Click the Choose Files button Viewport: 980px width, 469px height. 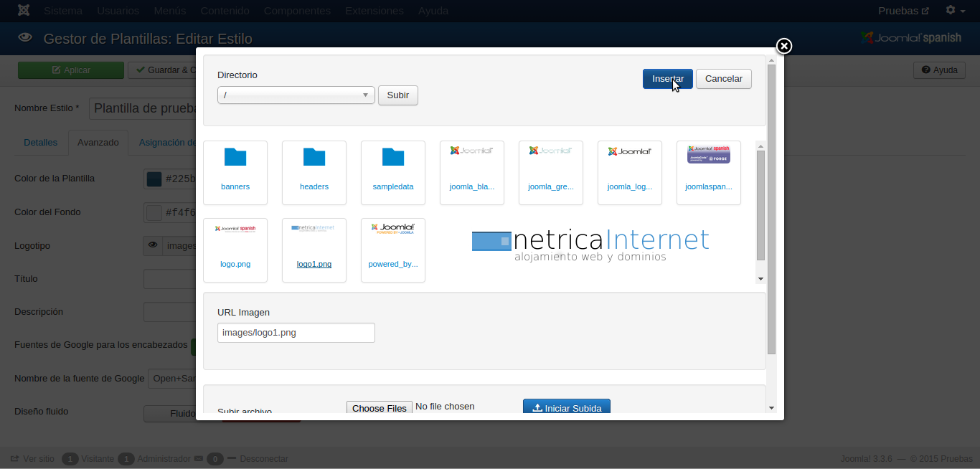pyautogui.click(x=379, y=408)
